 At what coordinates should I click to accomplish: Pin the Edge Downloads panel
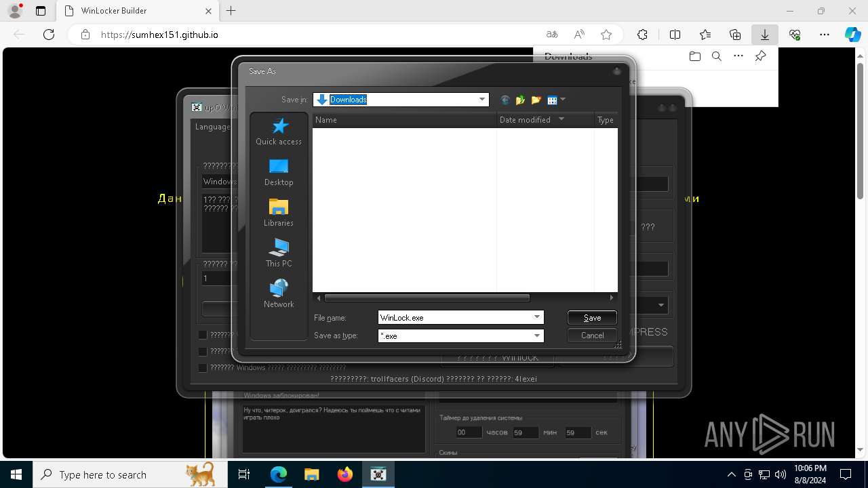point(760,56)
